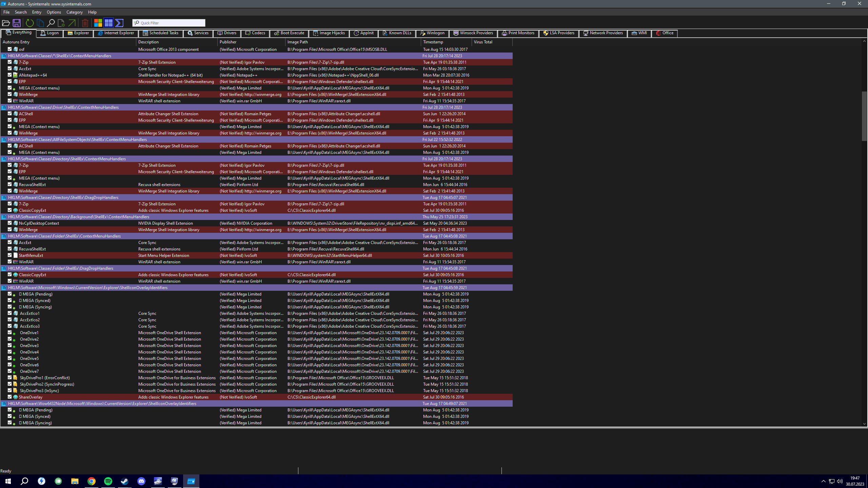Uncheck the ANotepad++64 entry checkbox

pos(10,75)
